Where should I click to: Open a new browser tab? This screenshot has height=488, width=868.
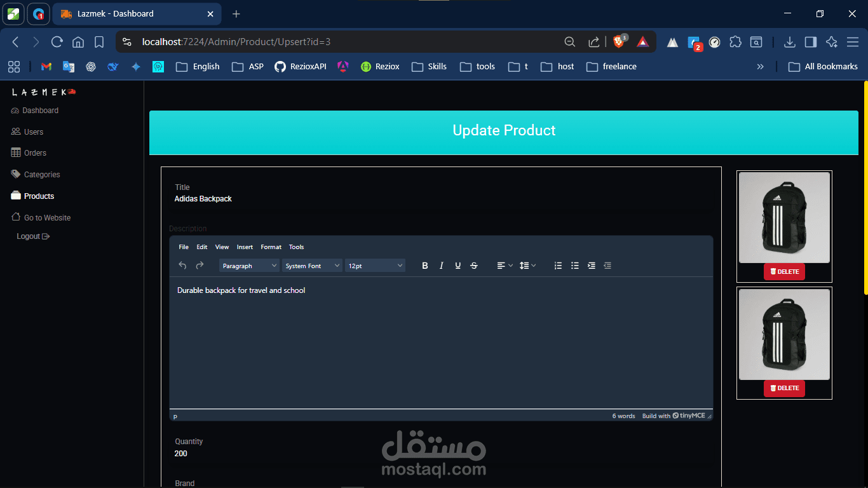(x=236, y=13)
